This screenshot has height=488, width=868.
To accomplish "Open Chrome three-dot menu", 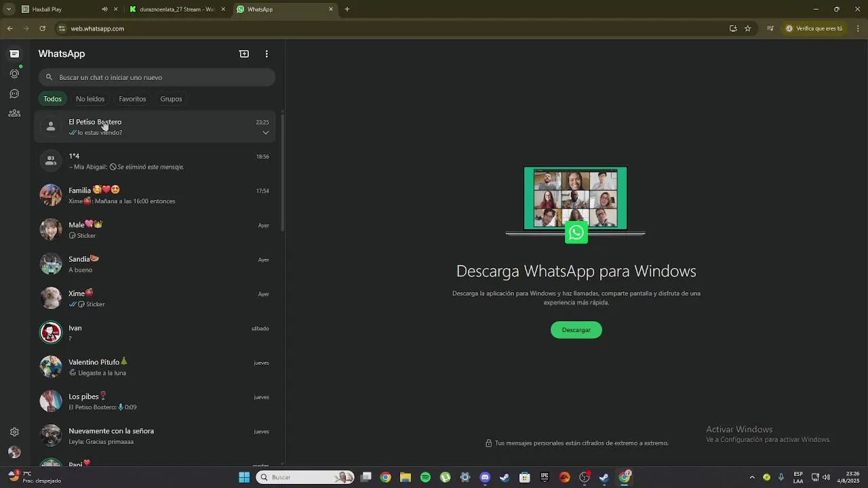I will [859, 28].
